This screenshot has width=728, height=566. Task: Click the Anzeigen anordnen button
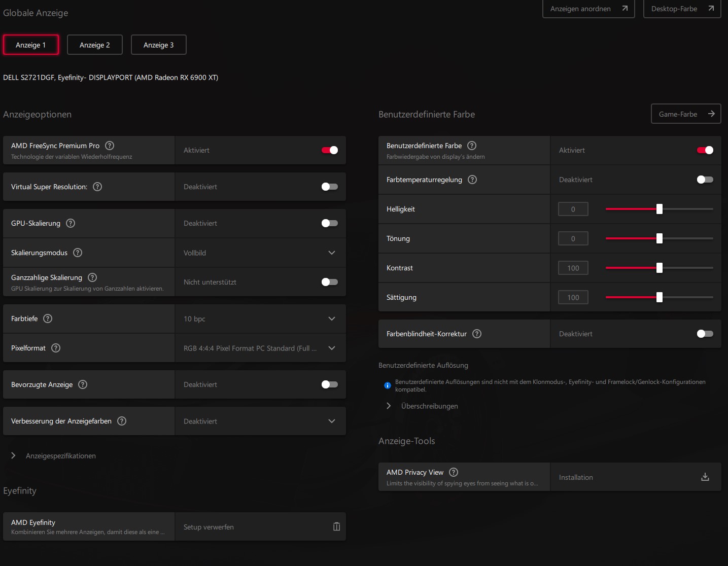tap(588, 9)
